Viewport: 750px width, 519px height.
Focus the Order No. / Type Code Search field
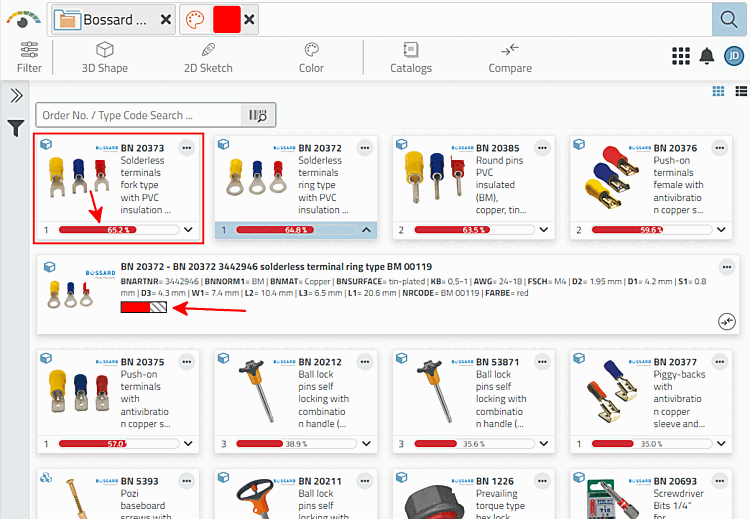139,115
